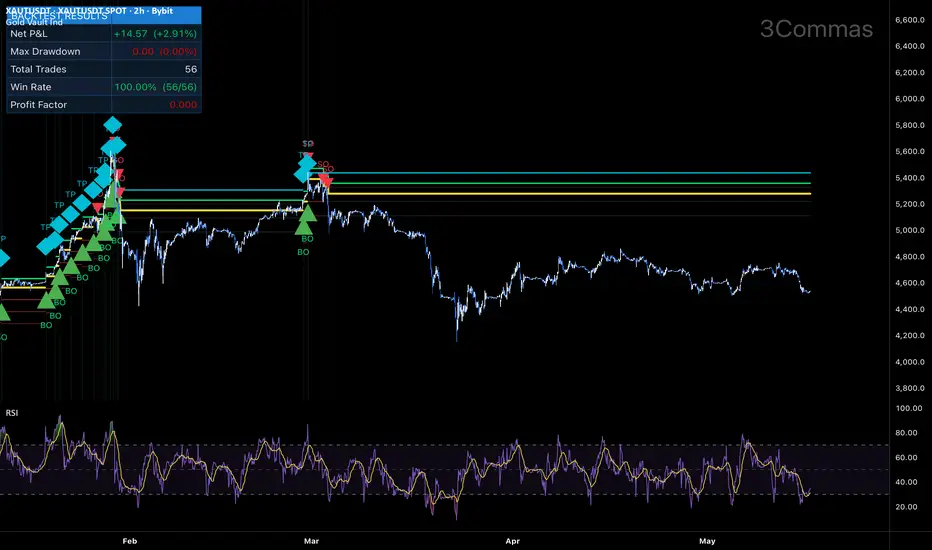932x550 pixels.
Task: Click the 4,600.0 price axis label
Action: tap(910, 283)
